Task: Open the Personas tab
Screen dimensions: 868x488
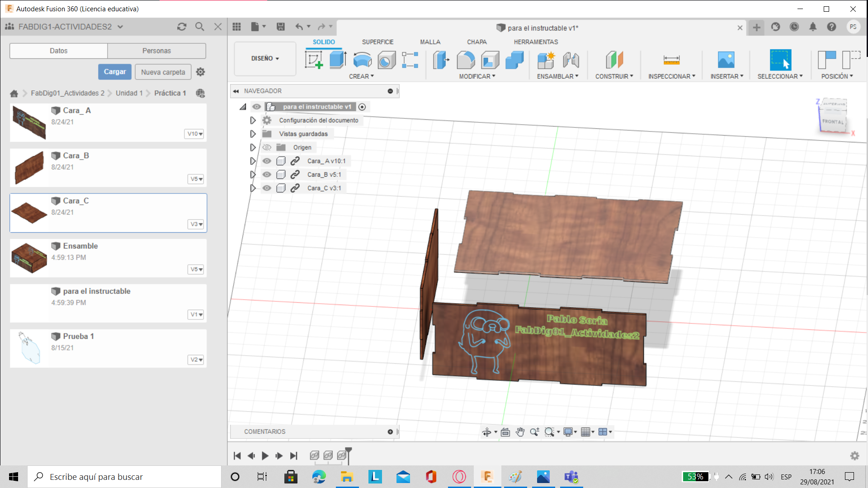Action: (156, 51)
